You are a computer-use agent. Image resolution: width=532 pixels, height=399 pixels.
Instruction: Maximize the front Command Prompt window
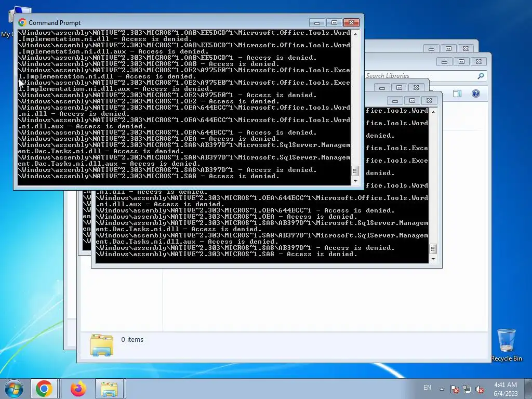pos(334,22)
